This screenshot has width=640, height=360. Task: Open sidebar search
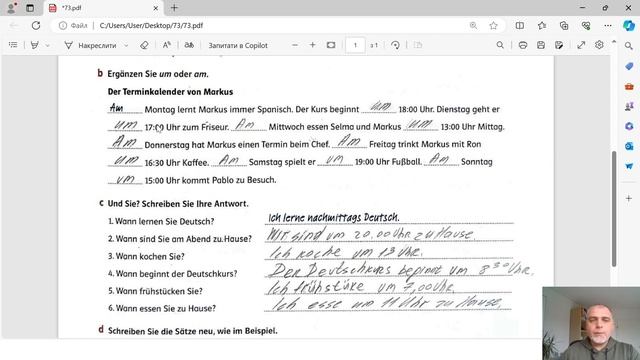(629, 46)
